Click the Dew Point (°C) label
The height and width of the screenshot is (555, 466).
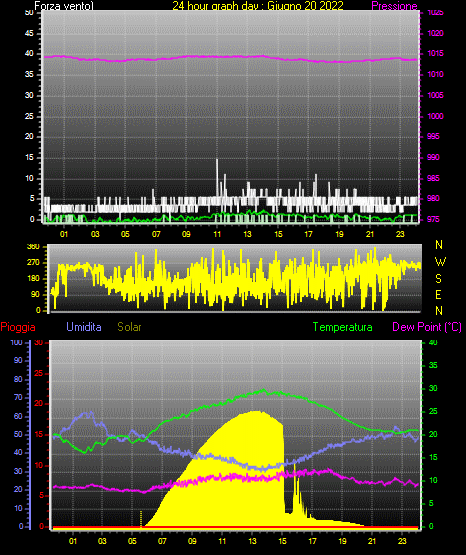point(427,327)
